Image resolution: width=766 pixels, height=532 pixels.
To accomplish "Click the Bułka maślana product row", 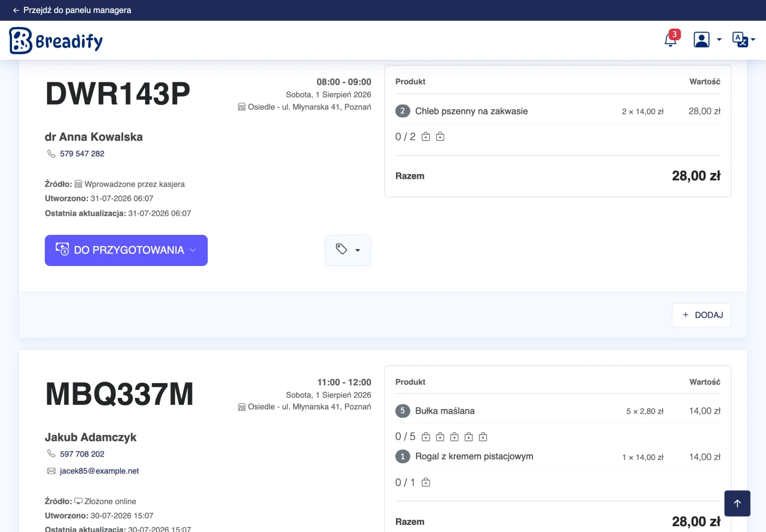I will (x=558, y=411).
